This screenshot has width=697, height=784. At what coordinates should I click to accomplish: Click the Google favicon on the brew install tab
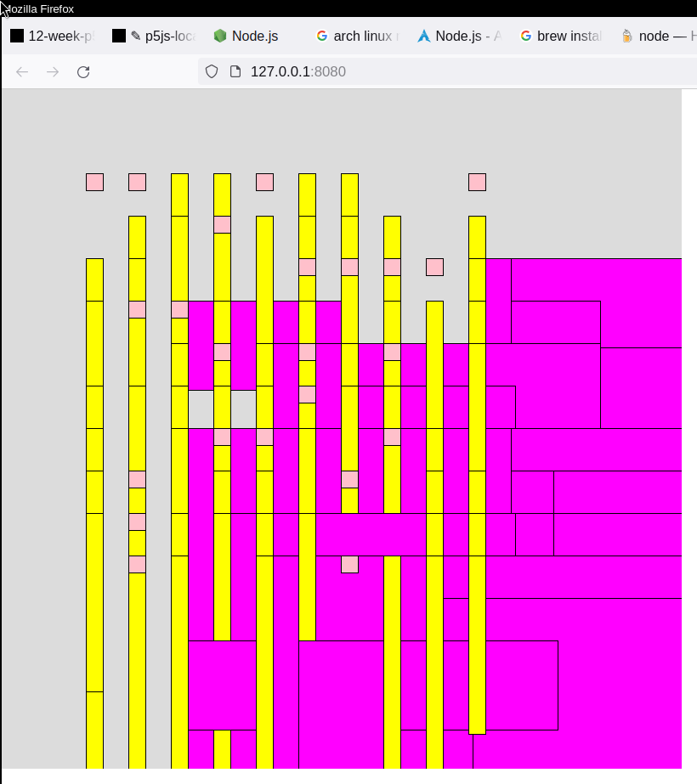[526, 36]
